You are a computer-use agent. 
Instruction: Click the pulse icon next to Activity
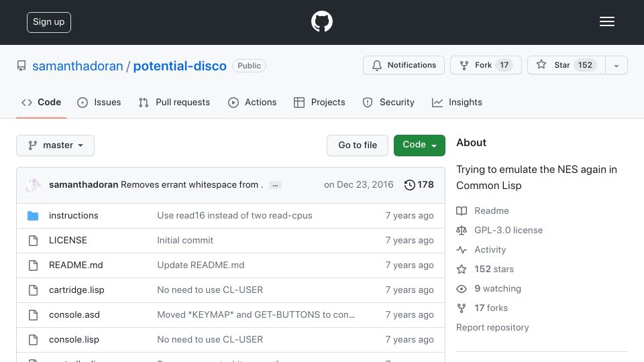pyautogui.click(x=462, y=249)
